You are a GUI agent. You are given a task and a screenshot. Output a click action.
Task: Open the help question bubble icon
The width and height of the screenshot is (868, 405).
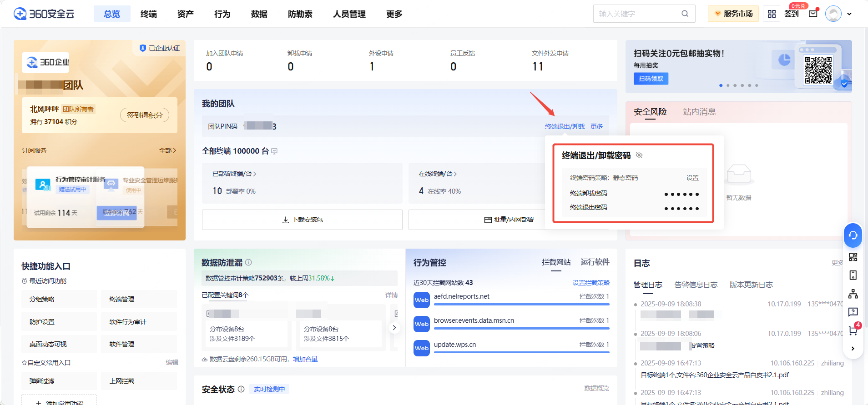(853, 312)
